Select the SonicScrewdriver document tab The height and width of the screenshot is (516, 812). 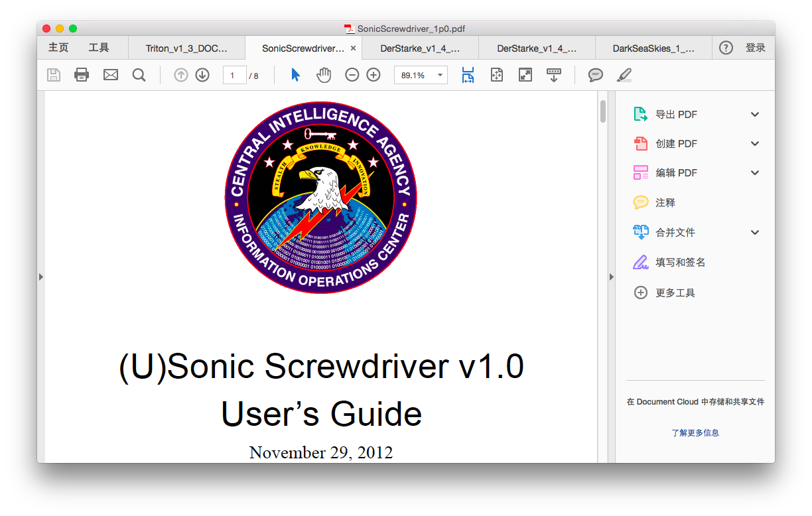coord(303,48)
